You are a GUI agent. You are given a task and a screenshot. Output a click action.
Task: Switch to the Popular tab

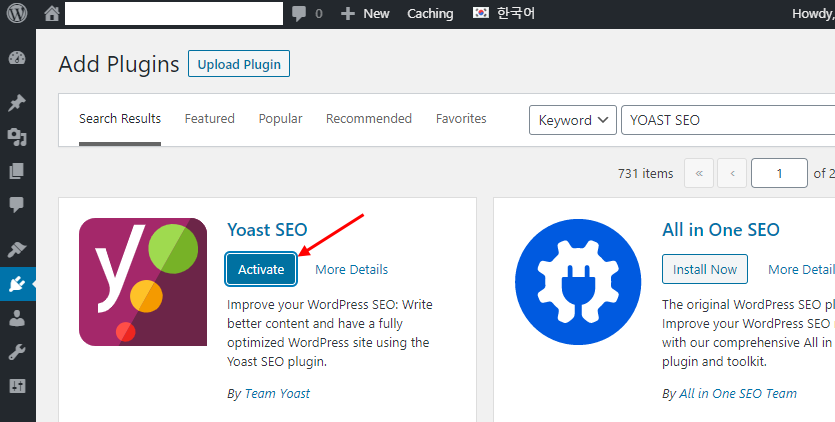[x=280, y=119]
